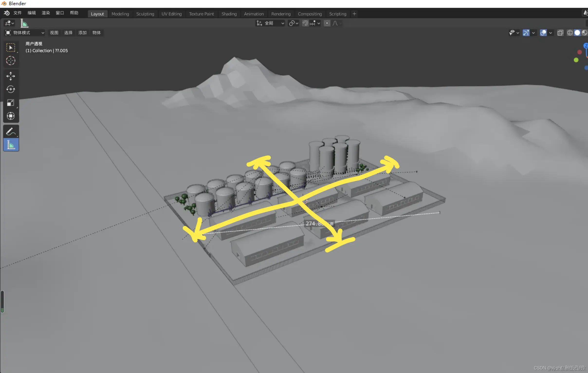Toggle show gizmos button
The width and height of the screenshot is (588, 373).
point(526,33)
